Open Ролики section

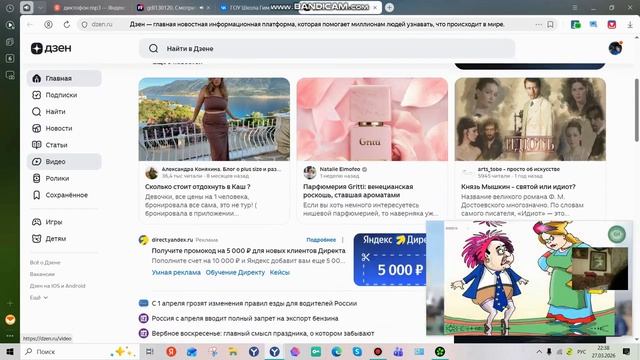click(x=64, y=178)
